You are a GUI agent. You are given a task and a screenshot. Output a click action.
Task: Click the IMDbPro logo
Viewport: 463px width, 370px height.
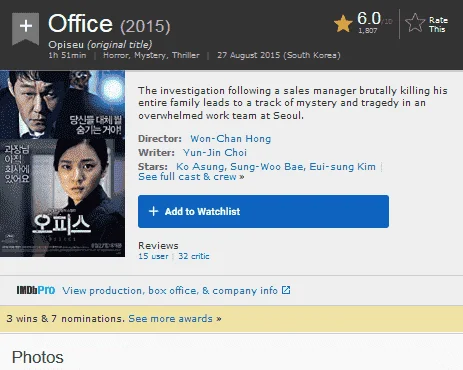click(36, 290)
